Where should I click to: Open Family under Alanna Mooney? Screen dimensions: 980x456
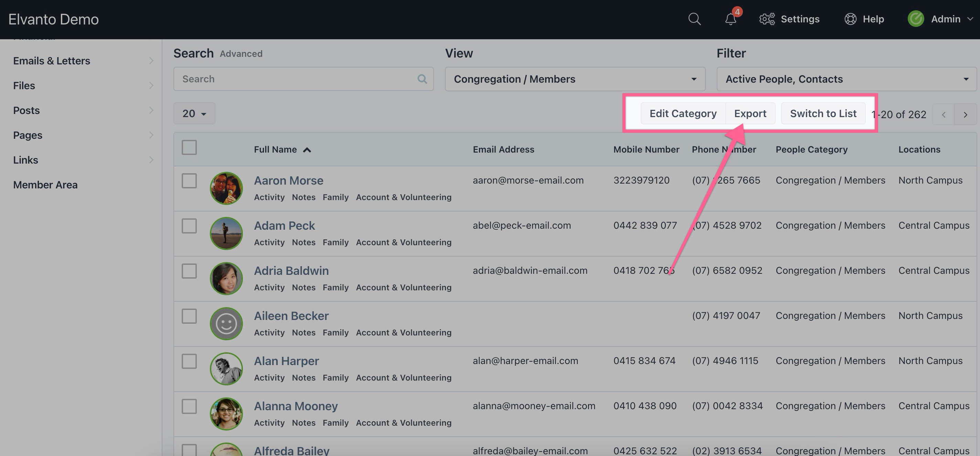(335, 423)
